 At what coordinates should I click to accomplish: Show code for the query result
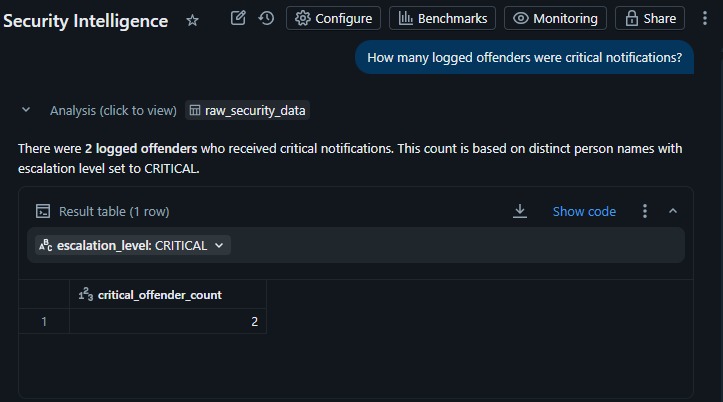[584, 212]
